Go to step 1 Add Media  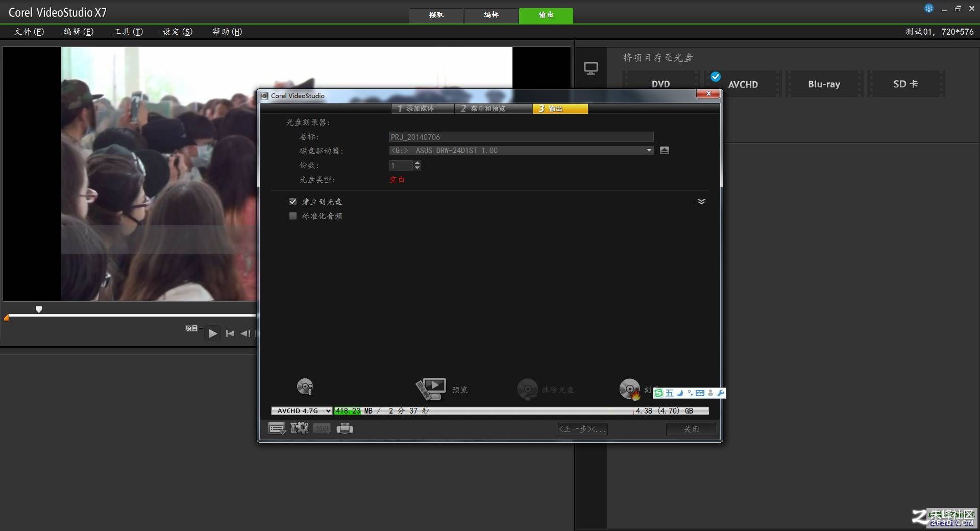click(423, 108)
